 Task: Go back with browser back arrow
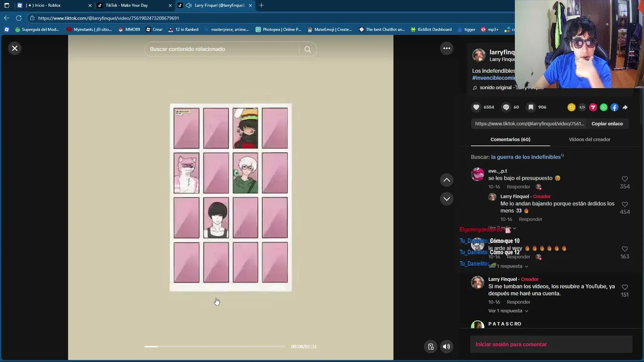click(x=7, y=18)
